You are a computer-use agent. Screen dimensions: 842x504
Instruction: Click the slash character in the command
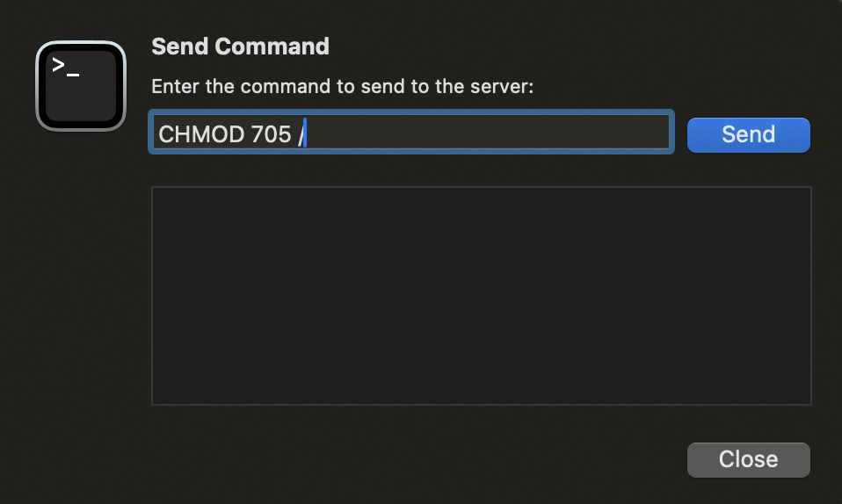pyautogui.click(x=300, y=134)
